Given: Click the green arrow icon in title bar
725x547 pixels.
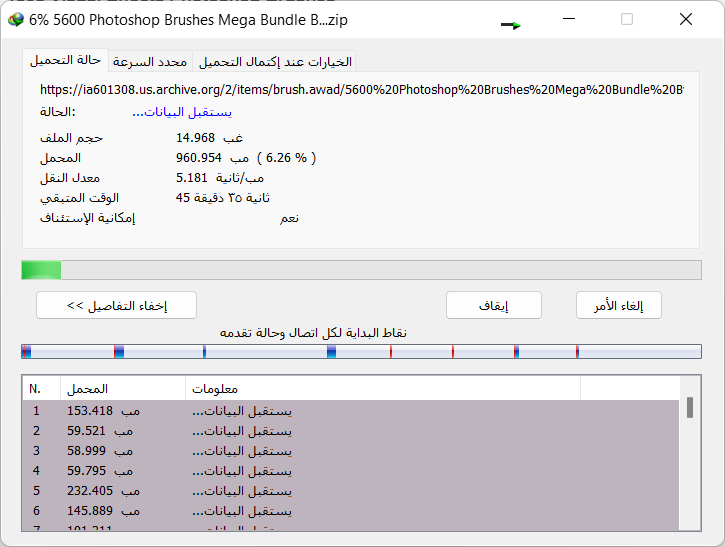Looking at the screenshot, I should tap(510, 25).
